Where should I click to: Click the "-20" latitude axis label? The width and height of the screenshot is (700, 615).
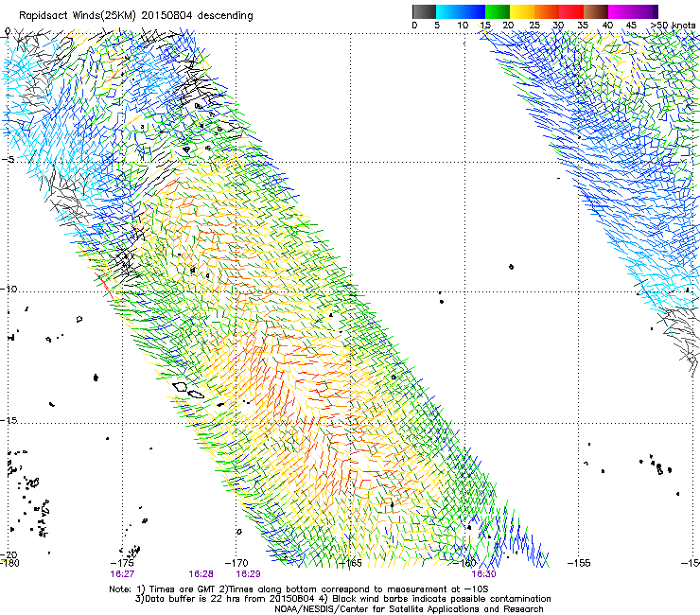tap(9, 555)
